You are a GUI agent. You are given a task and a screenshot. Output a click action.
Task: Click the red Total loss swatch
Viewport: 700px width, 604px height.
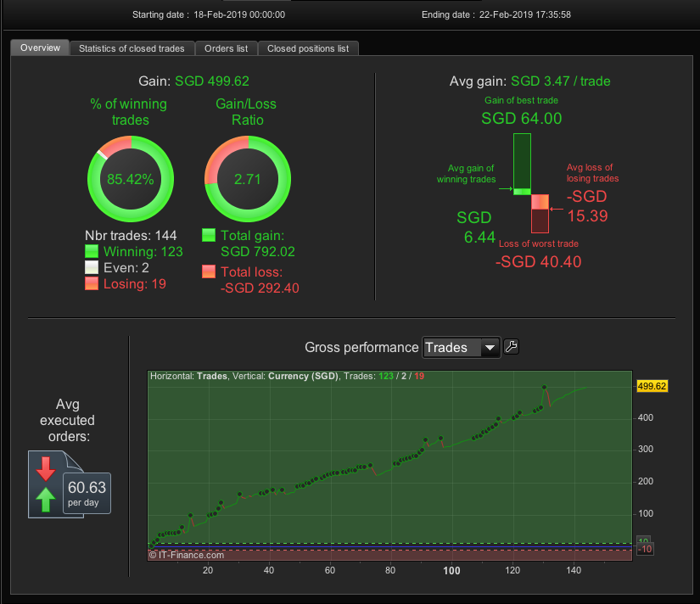click(x=209, y=271)
